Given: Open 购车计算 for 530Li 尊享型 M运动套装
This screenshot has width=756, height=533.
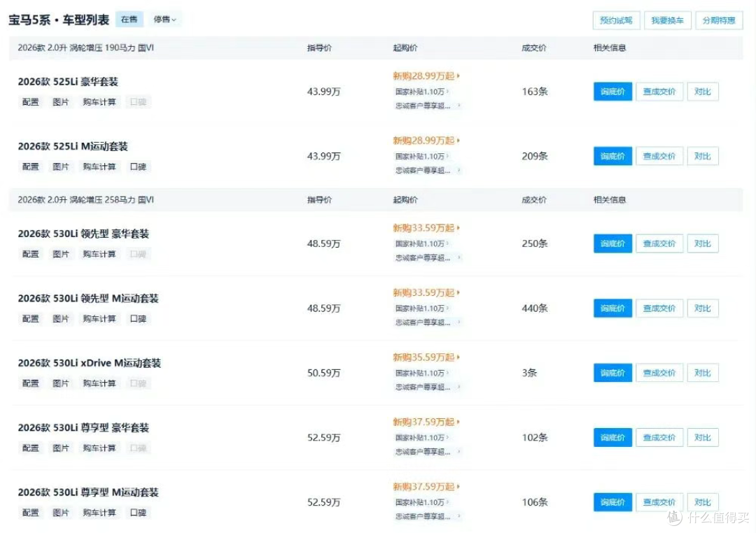Looking at the screenshot, I should 99,512.
